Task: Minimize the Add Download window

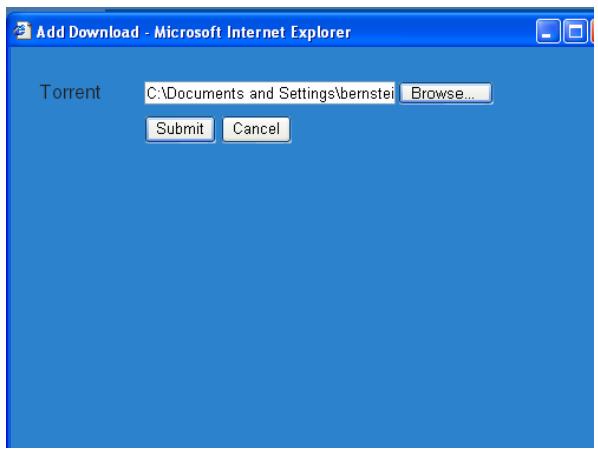Action: [548, 31]
